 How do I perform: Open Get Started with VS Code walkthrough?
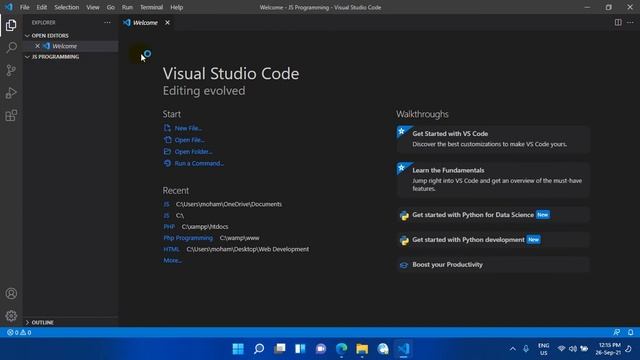coord(493,139)
